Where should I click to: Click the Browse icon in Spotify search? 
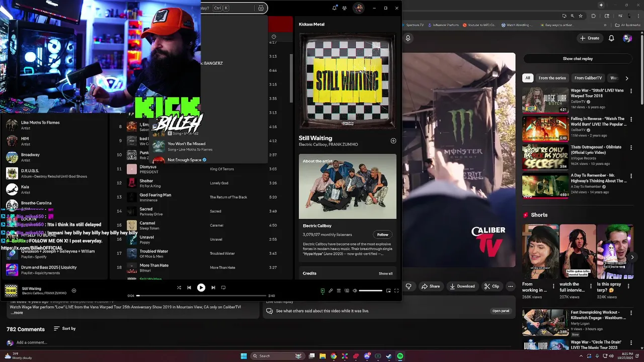coord(261,8)
